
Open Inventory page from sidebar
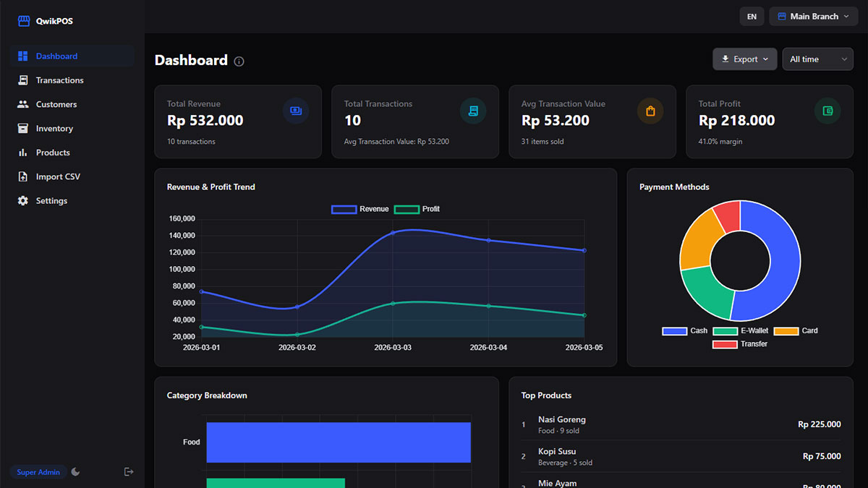tap(72, 128)
